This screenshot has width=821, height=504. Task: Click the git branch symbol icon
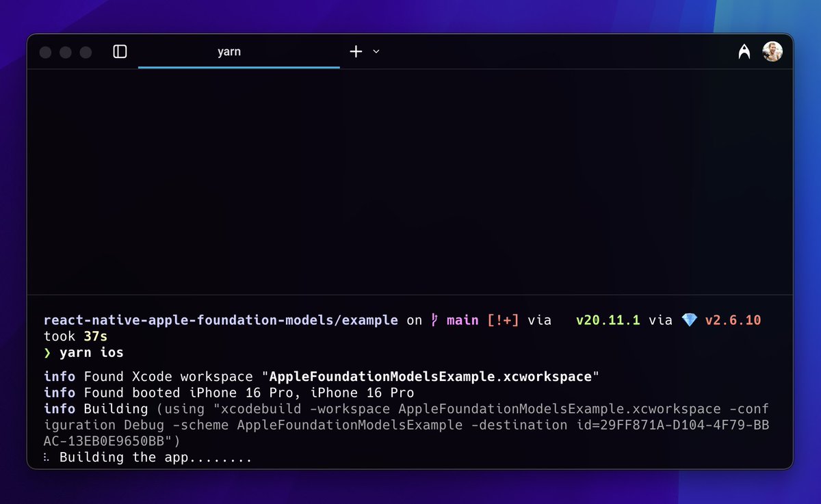[434, 320]
